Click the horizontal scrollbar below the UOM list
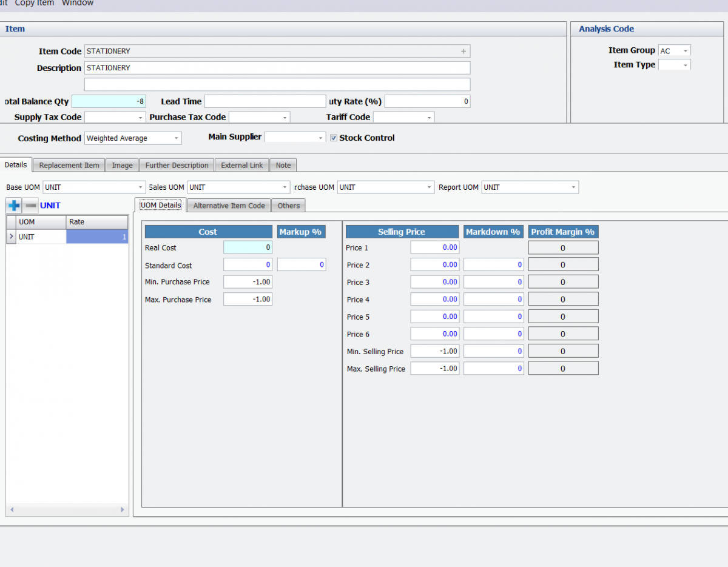This screenshot has width=728, height=567. tap(67, 509)
